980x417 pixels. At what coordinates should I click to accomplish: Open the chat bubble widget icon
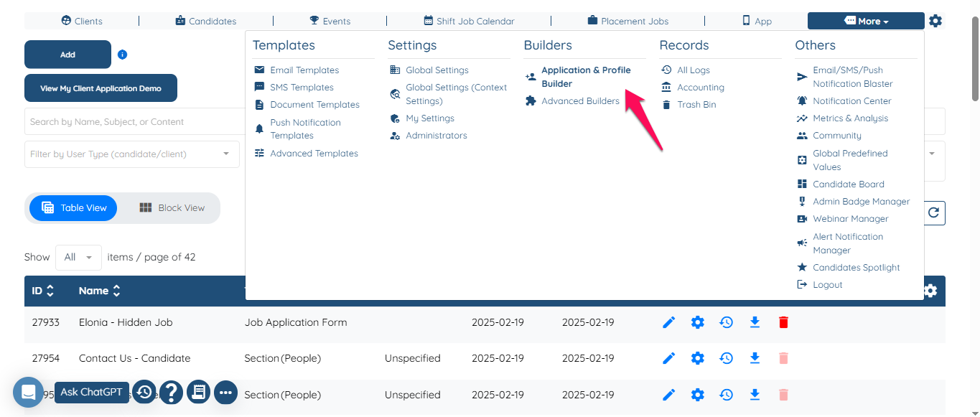click(x=28, y=392)
